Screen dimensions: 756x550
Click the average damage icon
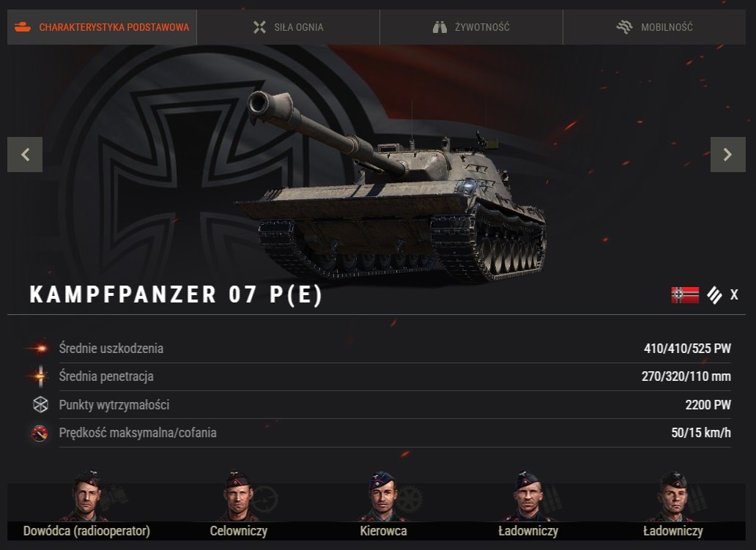pos(40,348)
